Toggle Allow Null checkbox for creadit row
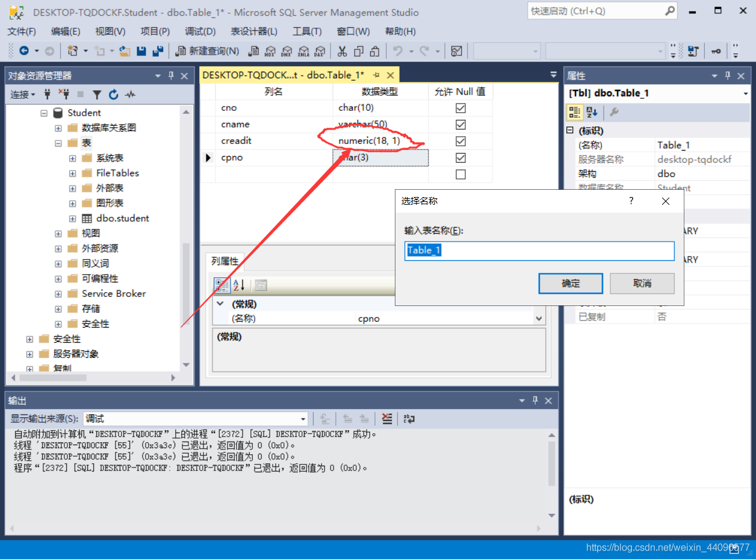Image resolution: width=756 pixels, height=559 pixels. tap(460, 141)
